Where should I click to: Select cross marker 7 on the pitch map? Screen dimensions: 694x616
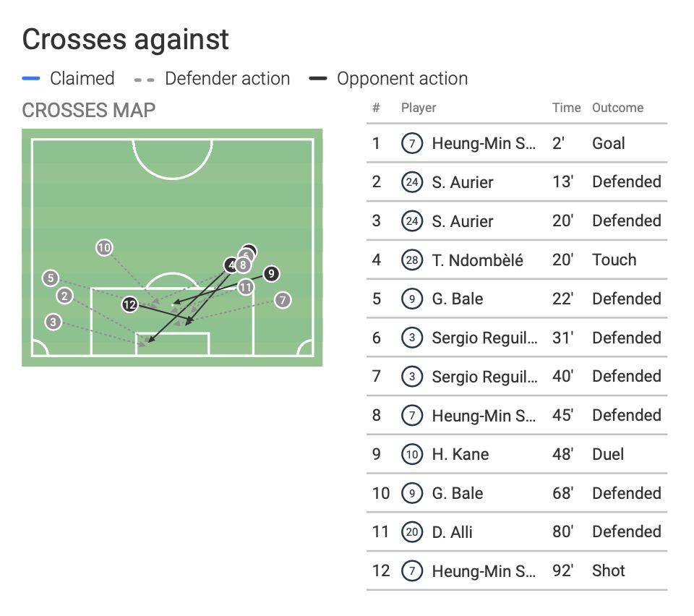pos(283,299)
